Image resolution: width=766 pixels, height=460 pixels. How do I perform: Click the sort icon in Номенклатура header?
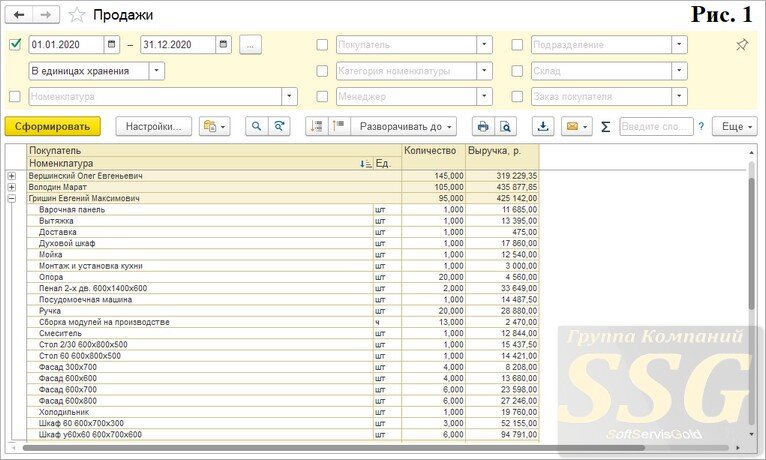pos(365,164)
